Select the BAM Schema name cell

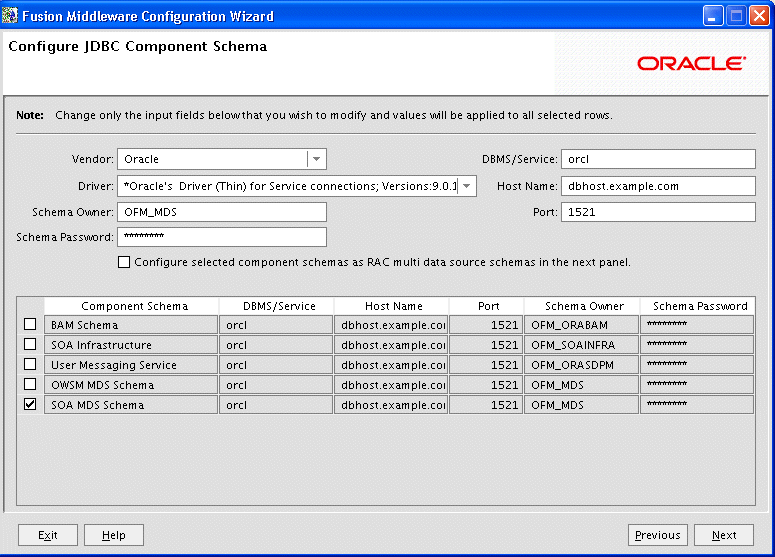coord(131,325)
